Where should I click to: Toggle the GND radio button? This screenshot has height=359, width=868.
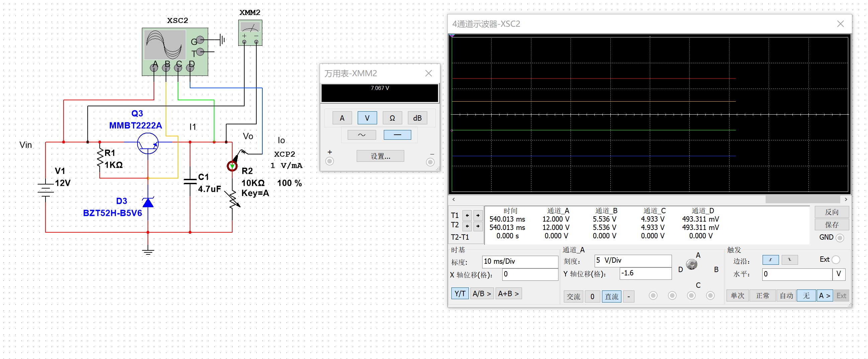pyautogui.click(x=840, y=238)
